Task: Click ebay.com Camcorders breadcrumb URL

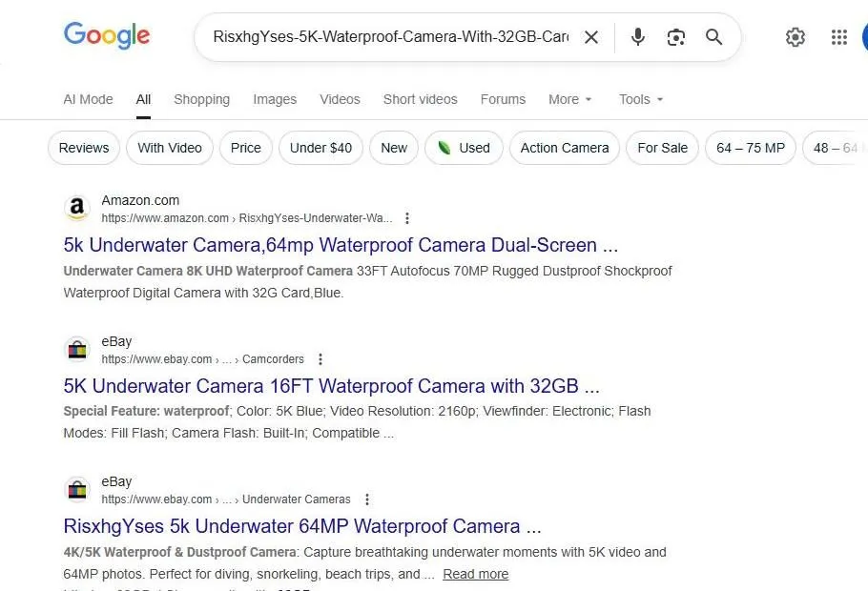Action: pos(202,359)
